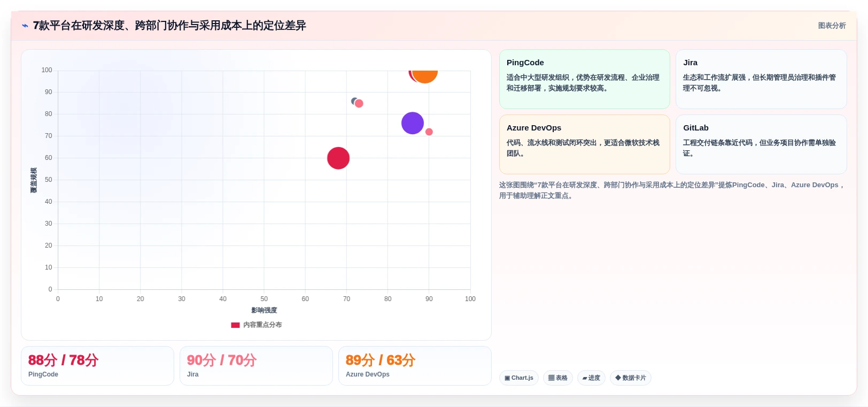Screen dimensions: 868x407
Task: Select the Chart.js tag chip
Action: pyautogui.click(x=519, y=378)
